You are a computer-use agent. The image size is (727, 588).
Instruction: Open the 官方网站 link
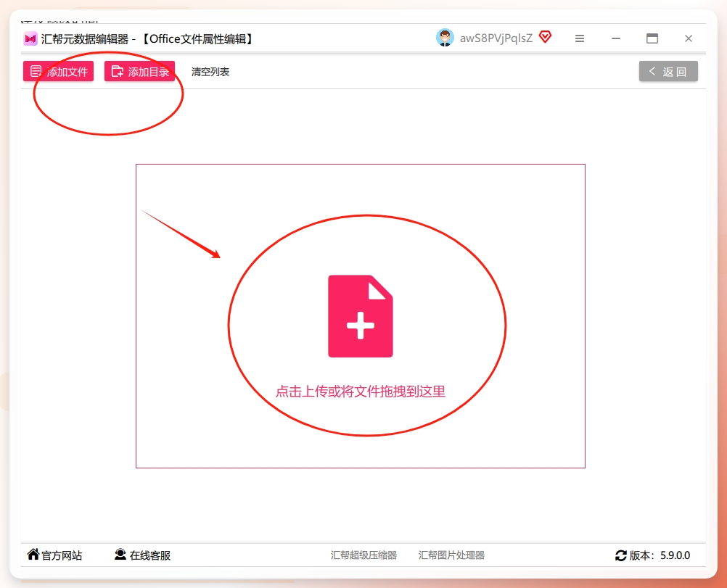[54, 555]
